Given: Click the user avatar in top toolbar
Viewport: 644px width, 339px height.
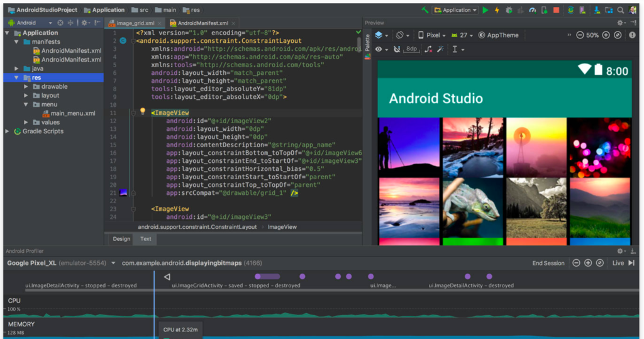Looking at the screenshot, I should point(633,10).
